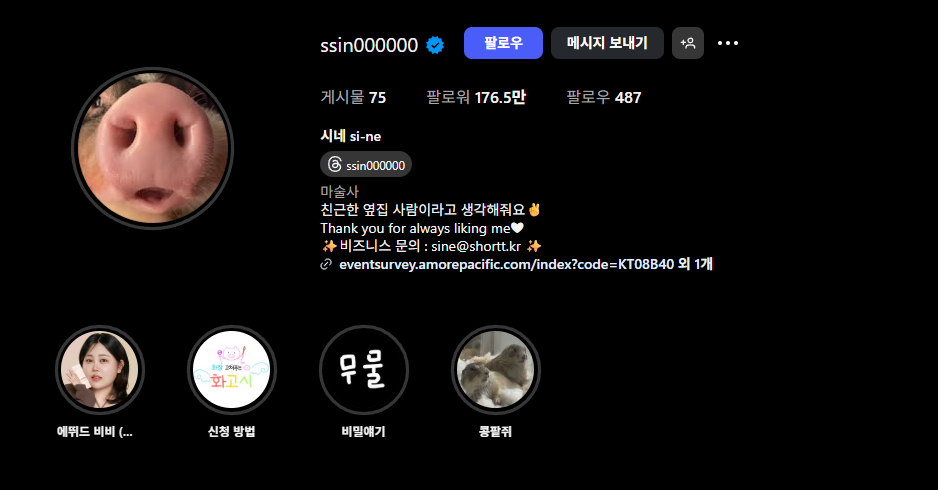Click the 마술사 category label

(339, 191)
